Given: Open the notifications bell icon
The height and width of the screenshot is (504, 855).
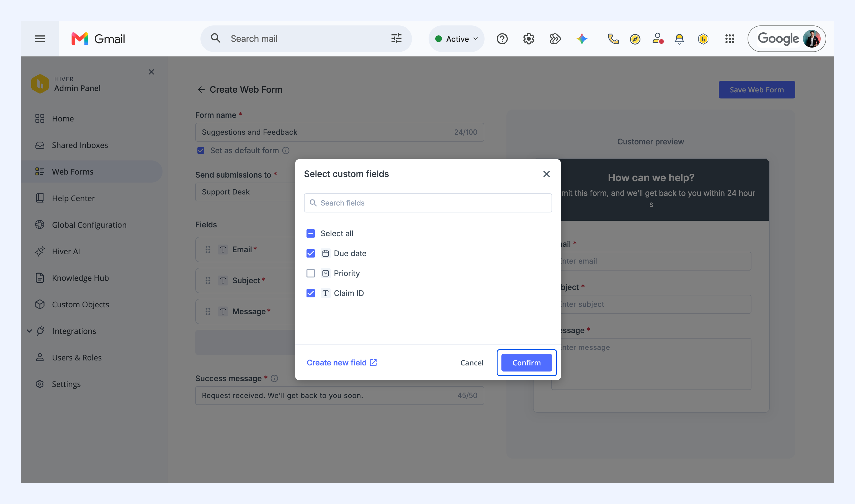Looking at the screenshot, I should (679, 39).
